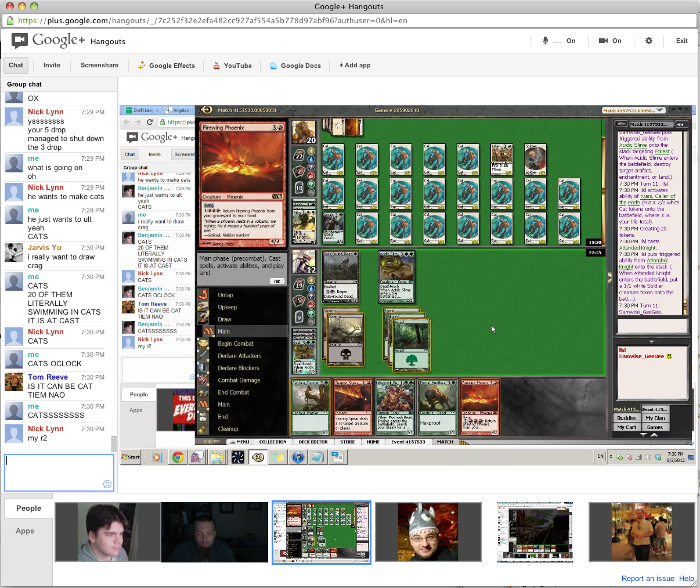The height and width of the screenshot is (588, 700).
Task: Set a stop at Begin Combat
Action: point(203,344)
